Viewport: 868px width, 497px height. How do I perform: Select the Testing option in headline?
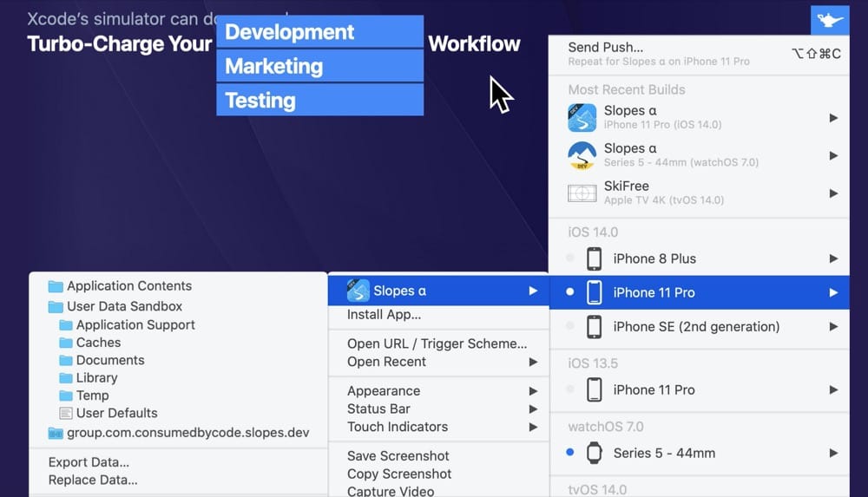[x=320, y=100]
